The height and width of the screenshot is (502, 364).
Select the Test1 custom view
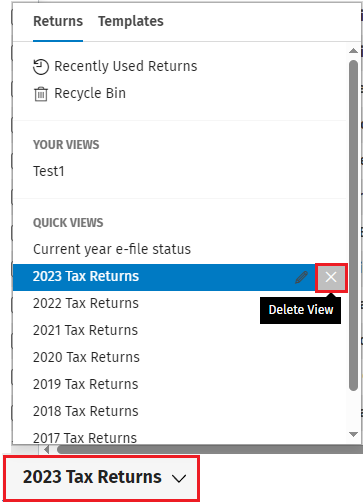49,171
